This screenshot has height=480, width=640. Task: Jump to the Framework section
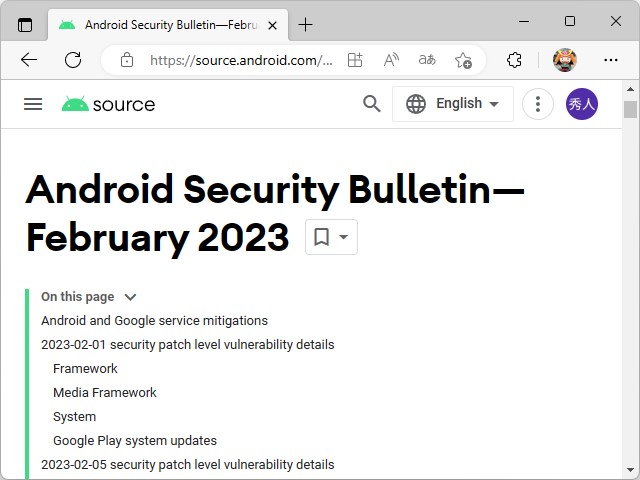coord(85,369)
